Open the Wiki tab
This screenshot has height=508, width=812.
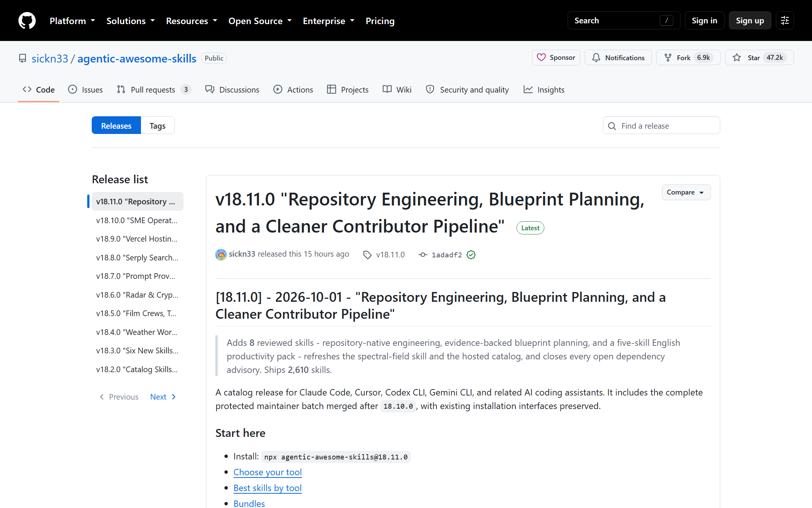pyautogui.click(x=397, y=90)
